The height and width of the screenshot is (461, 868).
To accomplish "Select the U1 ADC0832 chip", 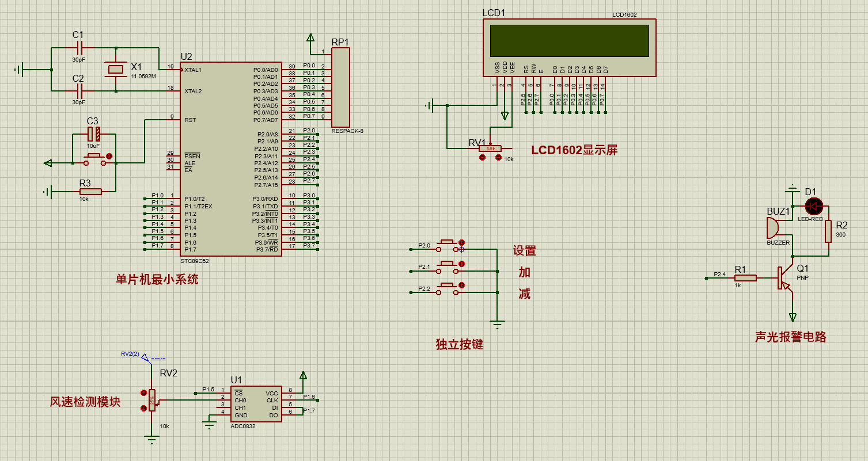I will click(256, 403).
